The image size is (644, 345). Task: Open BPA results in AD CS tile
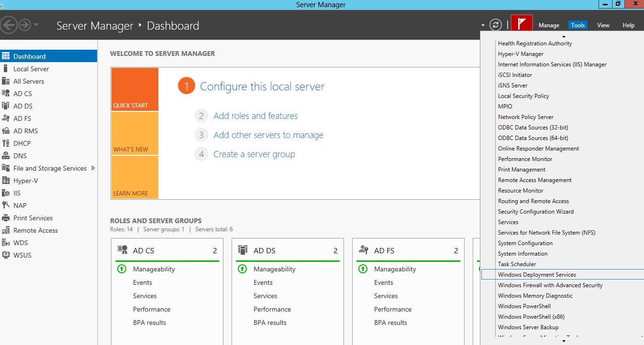point(149,323)
